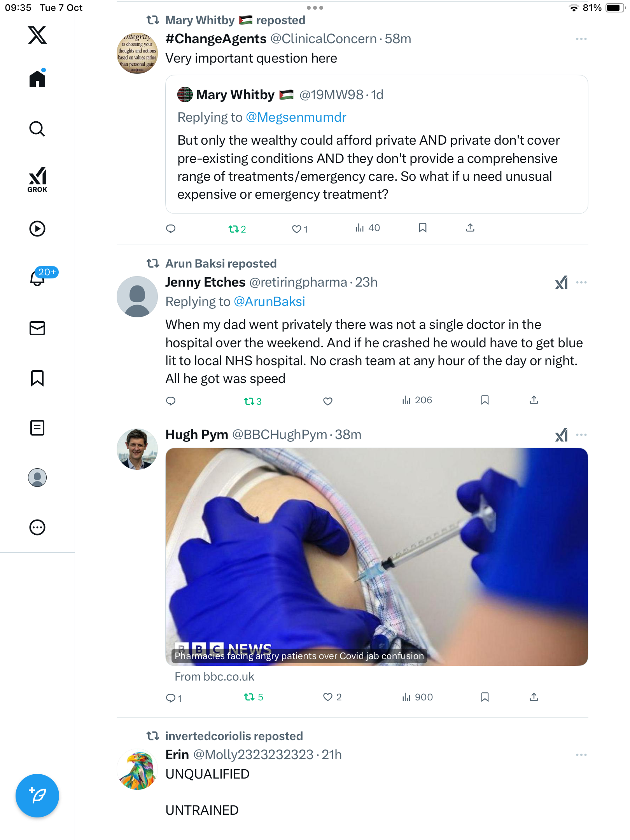The image size is (630, 840).
Task: Open the Lists sidebar icon
Action: pyautogui.click(x=37, y=428)
